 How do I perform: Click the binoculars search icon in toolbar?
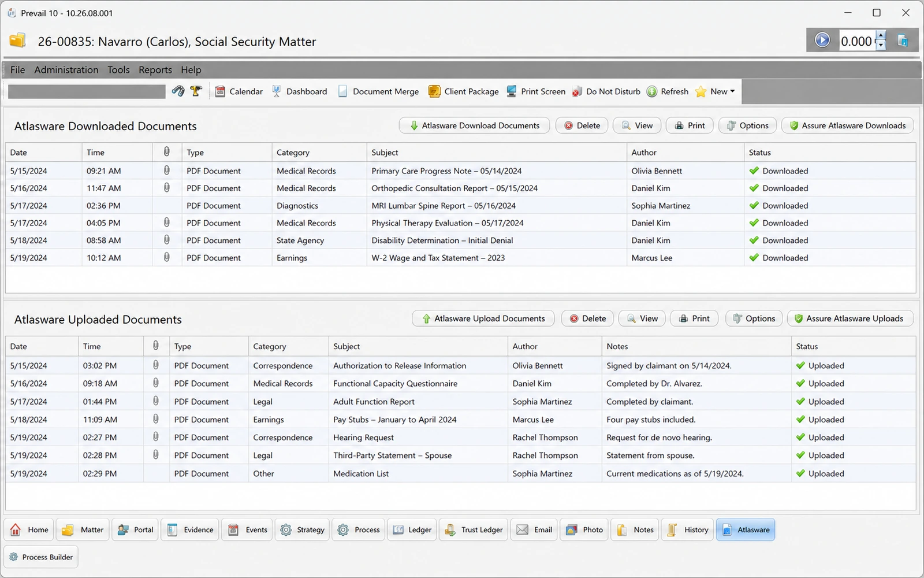[178, 91]
